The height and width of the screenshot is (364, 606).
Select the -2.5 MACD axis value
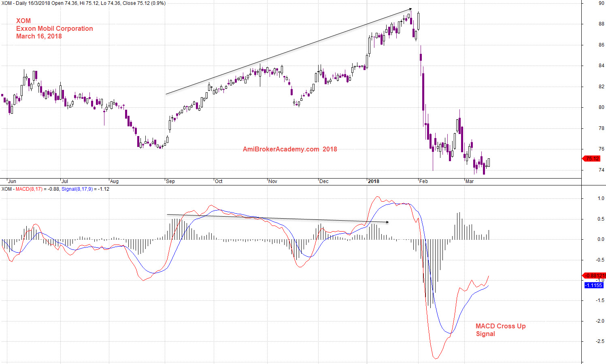pyautogui.click(x=600, y=341)
